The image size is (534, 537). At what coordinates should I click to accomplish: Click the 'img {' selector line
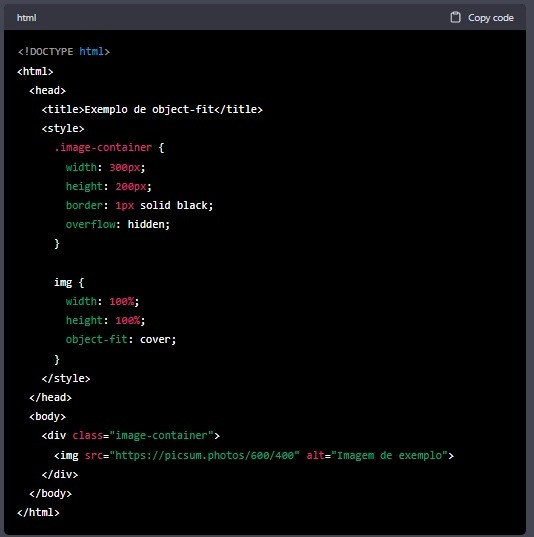click(69, 283)
